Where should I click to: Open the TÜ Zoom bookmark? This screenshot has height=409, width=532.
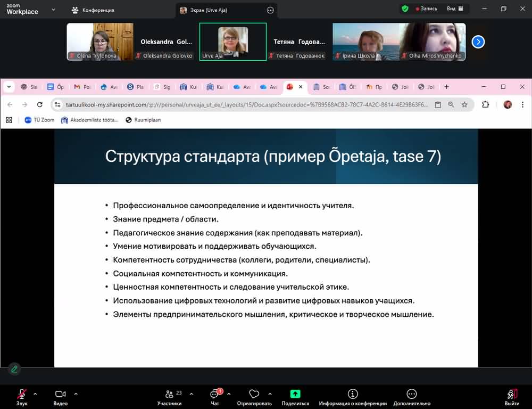tap(39, 120)
